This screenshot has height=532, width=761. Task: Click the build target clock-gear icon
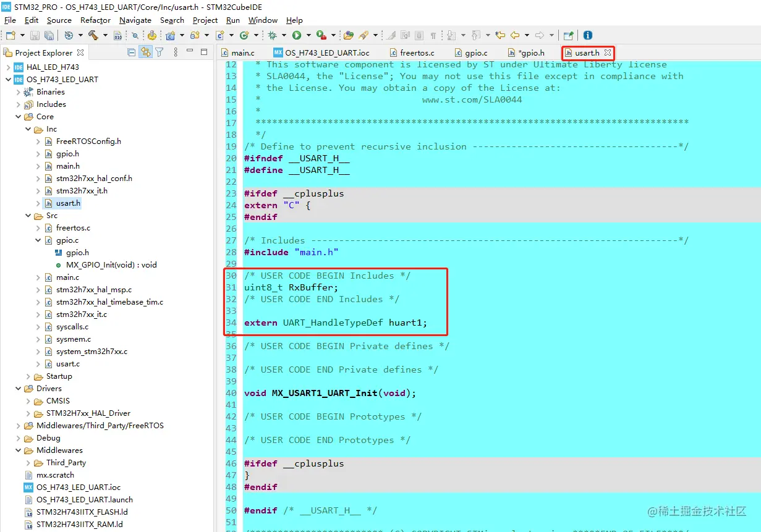click(69, 35)
